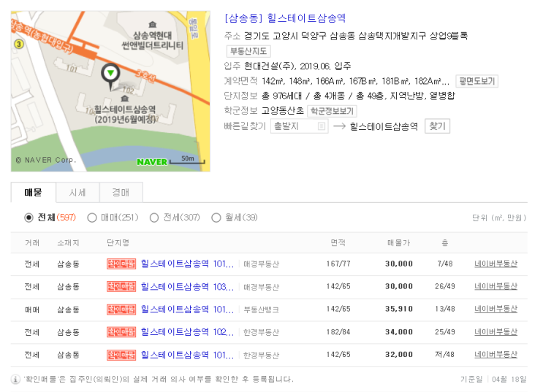Click 확인매물 badge in the 32,000 row
Viewport: 543px width, 392px height.
click(121, 355)
